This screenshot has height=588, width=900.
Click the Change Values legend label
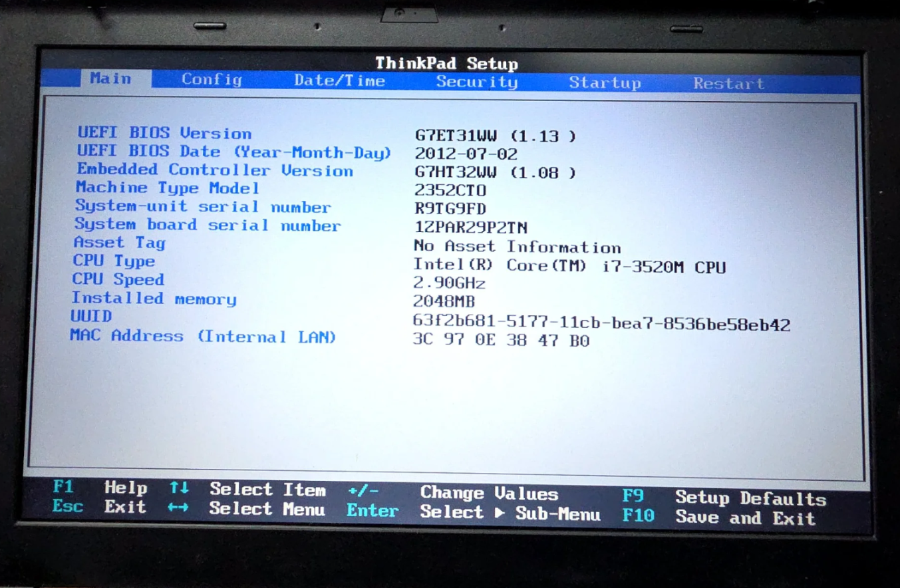click(489, 494)
